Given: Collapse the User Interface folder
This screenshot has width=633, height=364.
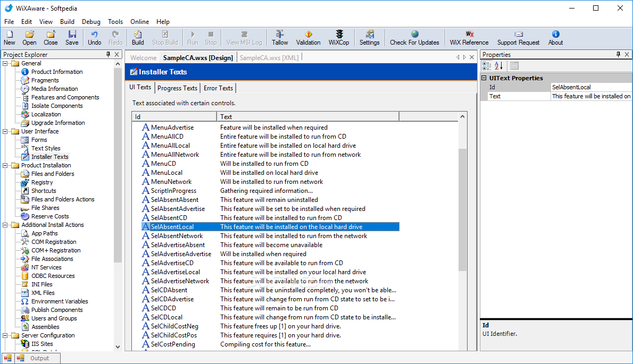Looking at the screenshot, I should [5, 131].
